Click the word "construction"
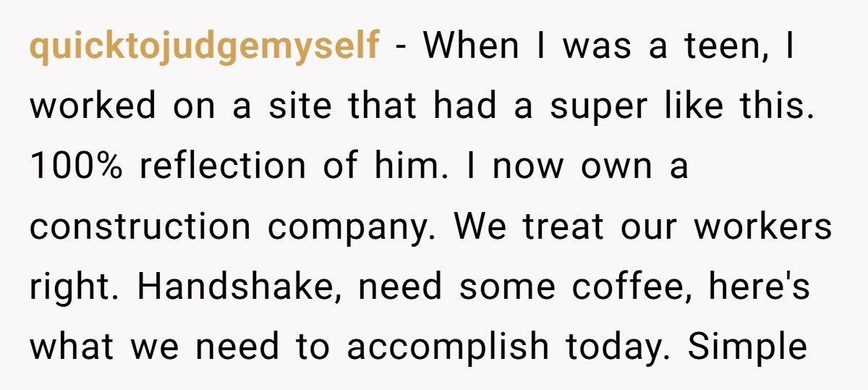868x390 pixels. tap(140, 227)
